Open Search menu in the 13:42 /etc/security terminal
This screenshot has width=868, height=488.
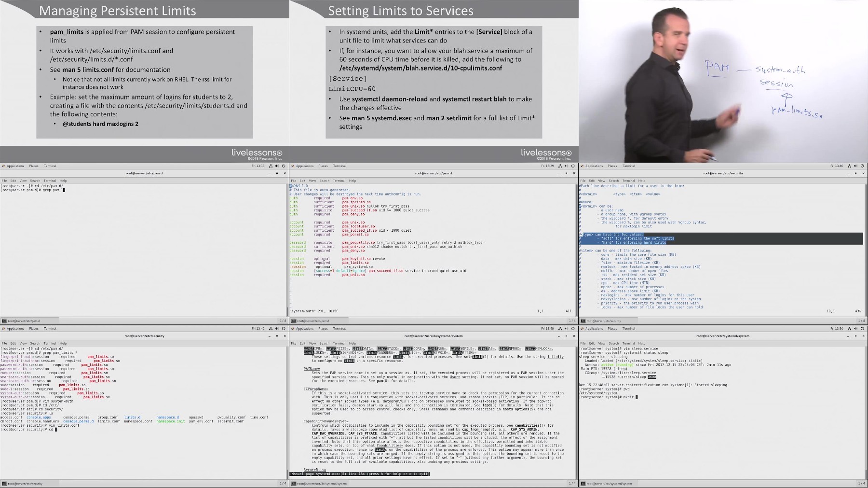[x=35, y=344]
